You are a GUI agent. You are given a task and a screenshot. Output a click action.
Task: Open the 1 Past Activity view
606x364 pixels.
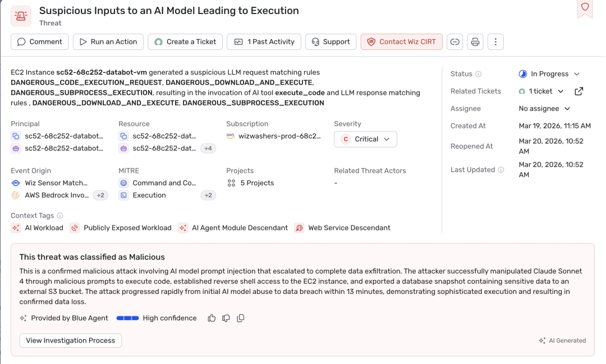264,42
